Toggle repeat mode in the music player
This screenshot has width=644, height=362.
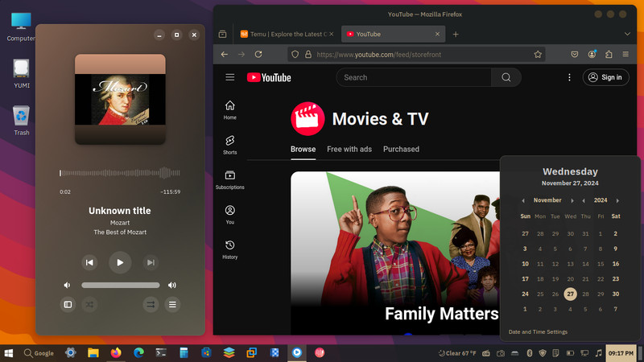pos(151,305)
